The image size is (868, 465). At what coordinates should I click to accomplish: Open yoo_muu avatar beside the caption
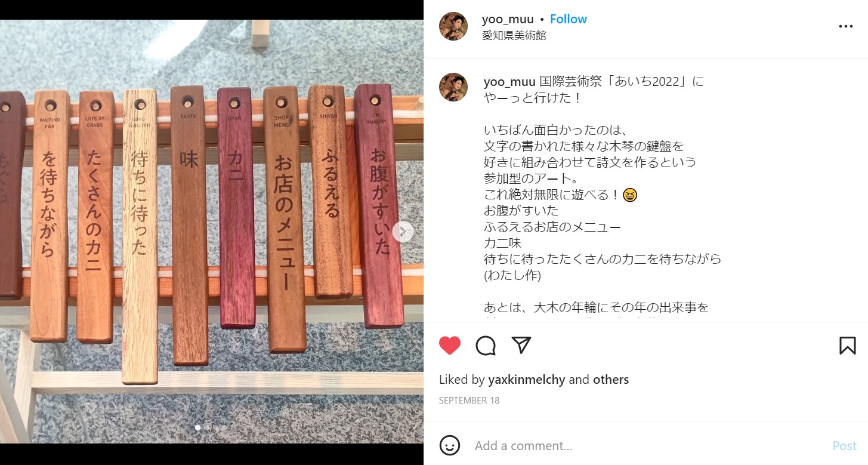[x=453, y=87]
